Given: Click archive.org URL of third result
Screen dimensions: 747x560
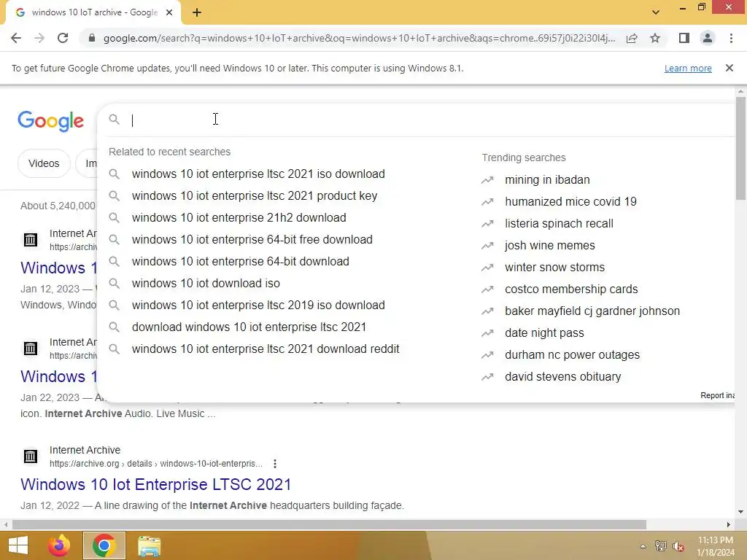Looking at the screenshot, I should [156, 464].
